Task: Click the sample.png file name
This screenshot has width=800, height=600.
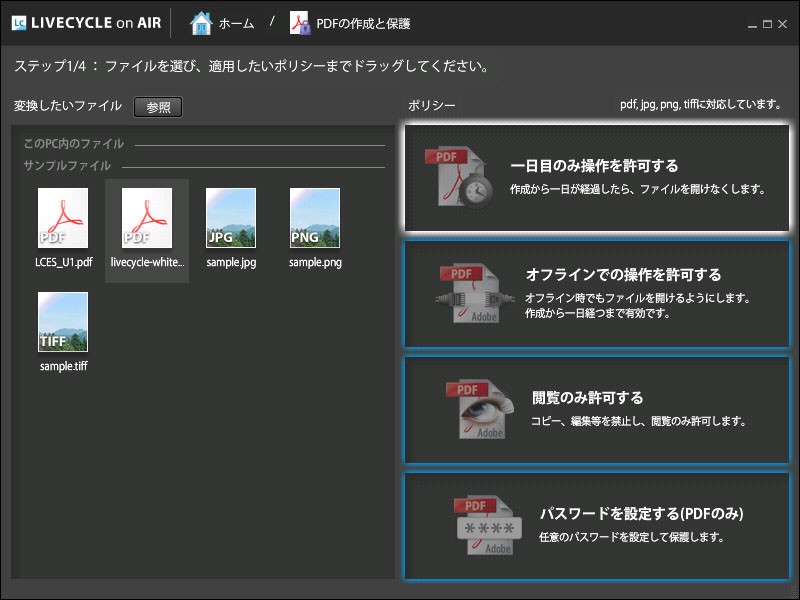Action: pos(315,262)
